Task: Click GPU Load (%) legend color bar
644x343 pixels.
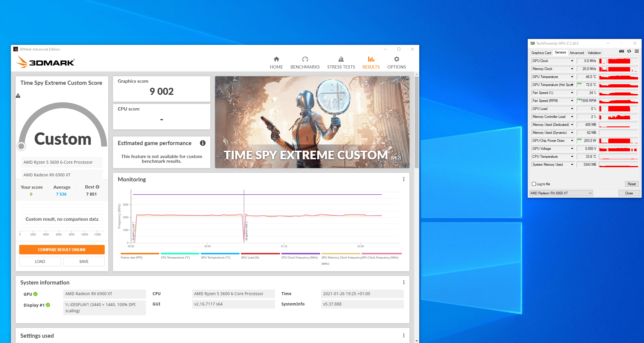Action: 260,253
